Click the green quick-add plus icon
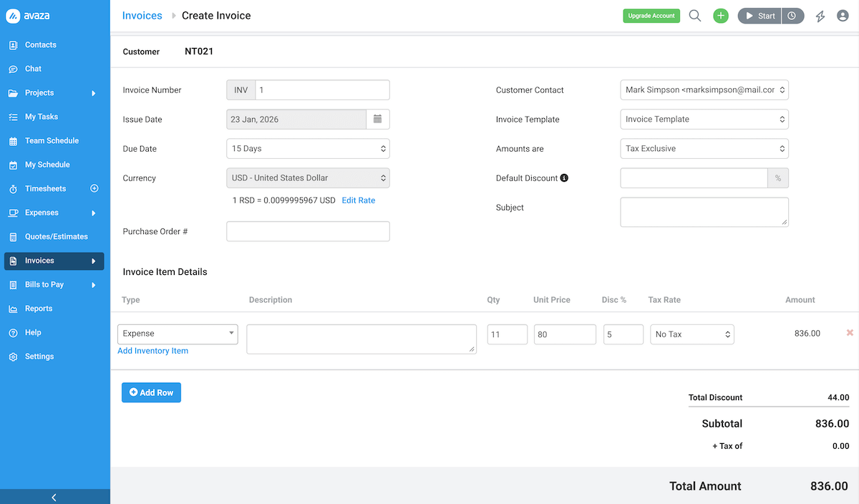Screen dimensions: 859x504 click(x=721, y=15)
